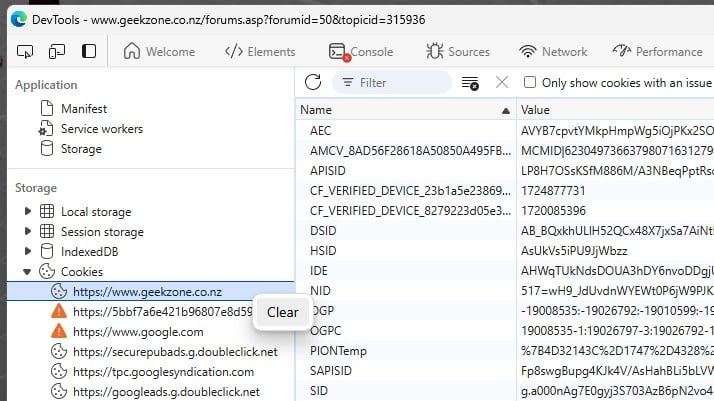Switch to the Sources tab
Viewport: 714px width, 401px height.
[458, 51]
